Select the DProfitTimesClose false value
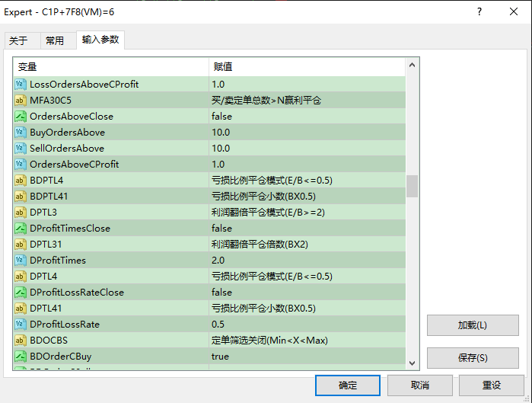The height and width of the screenshot is (403, 532). pyautogui.click(x=222, y=228)
